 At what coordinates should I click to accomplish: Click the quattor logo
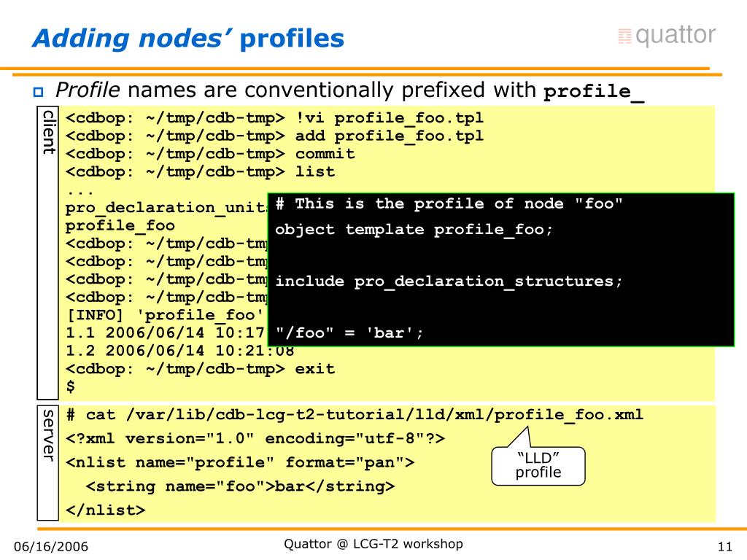click(667, 35)
